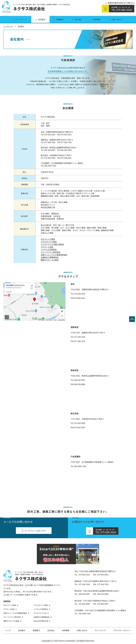Image resolution: width=136 pixels, height=644 pixels.
Task: Click the 滋賀本店 heading in access section
Action: [75, 327]
